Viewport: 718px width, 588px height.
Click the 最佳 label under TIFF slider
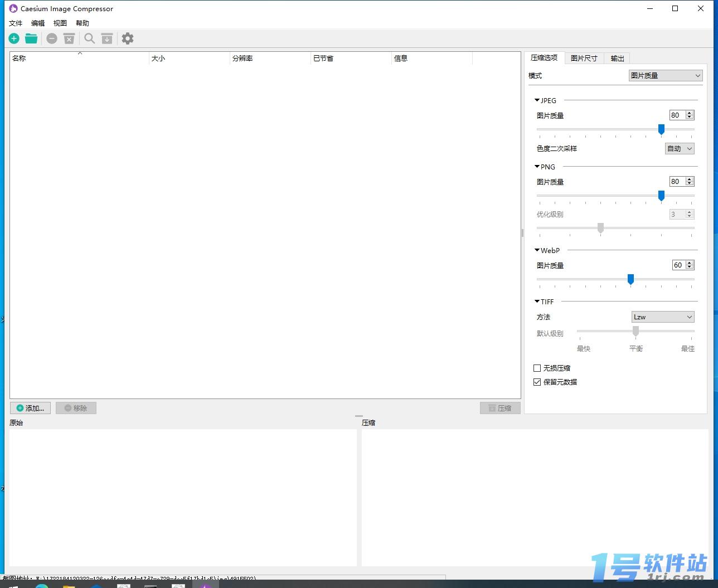[688, 348]
